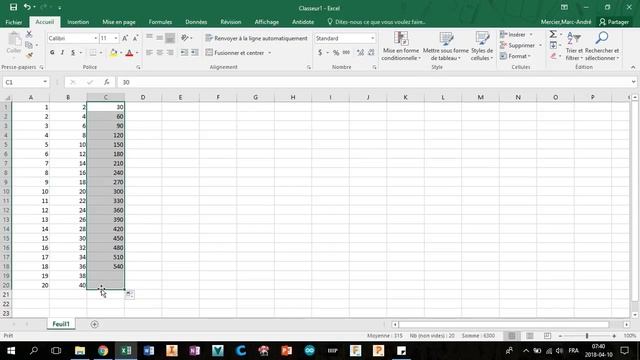
Task: Align text to the right
Action: click(x=170, y=53)
